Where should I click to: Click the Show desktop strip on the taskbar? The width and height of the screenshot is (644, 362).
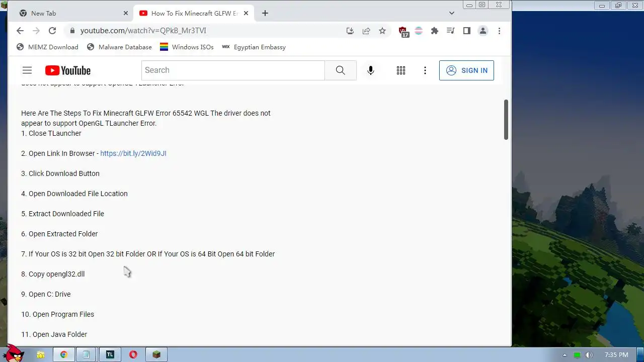click(x=640, y=354)
